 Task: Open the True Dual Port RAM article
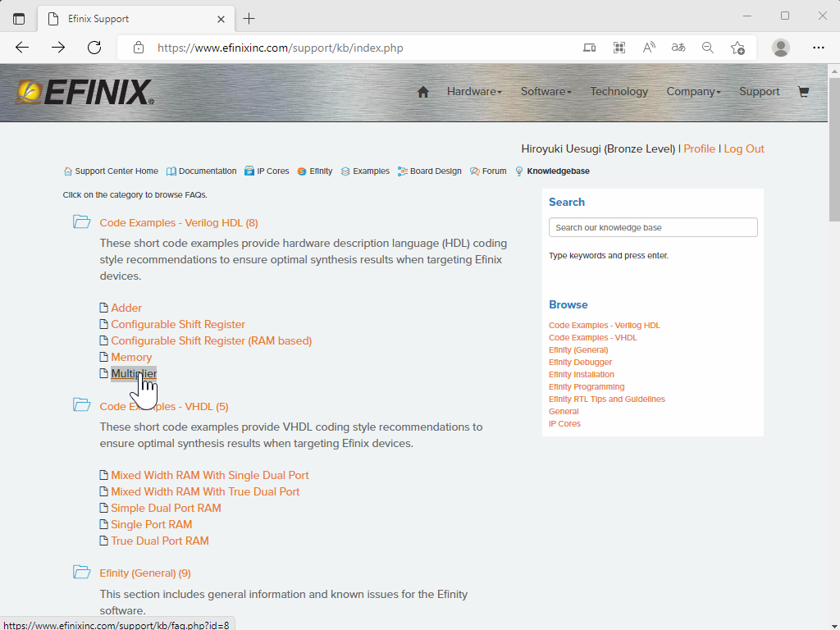click(160, 541)
